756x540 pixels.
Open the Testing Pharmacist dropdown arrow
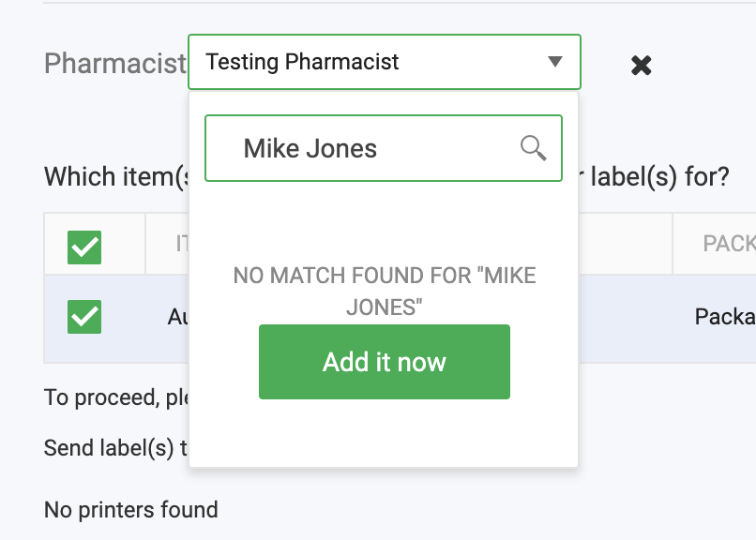pyautogui.click(x=555, y=62)
